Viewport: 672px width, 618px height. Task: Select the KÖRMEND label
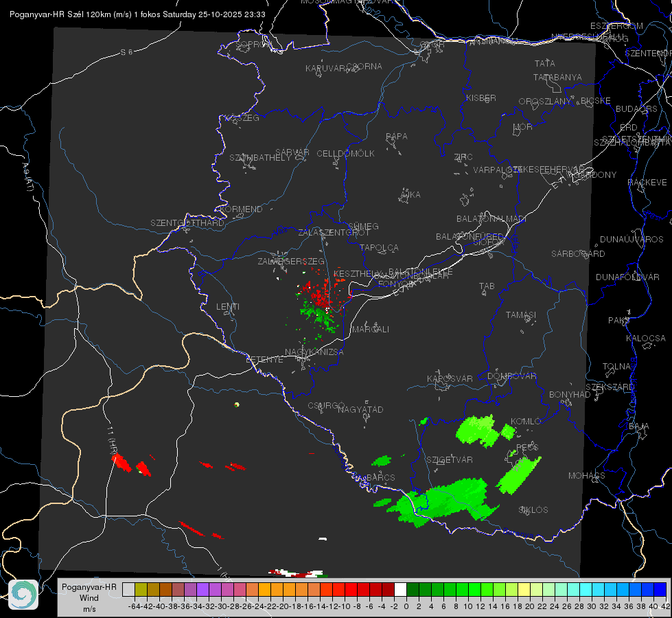coord(242,209)
